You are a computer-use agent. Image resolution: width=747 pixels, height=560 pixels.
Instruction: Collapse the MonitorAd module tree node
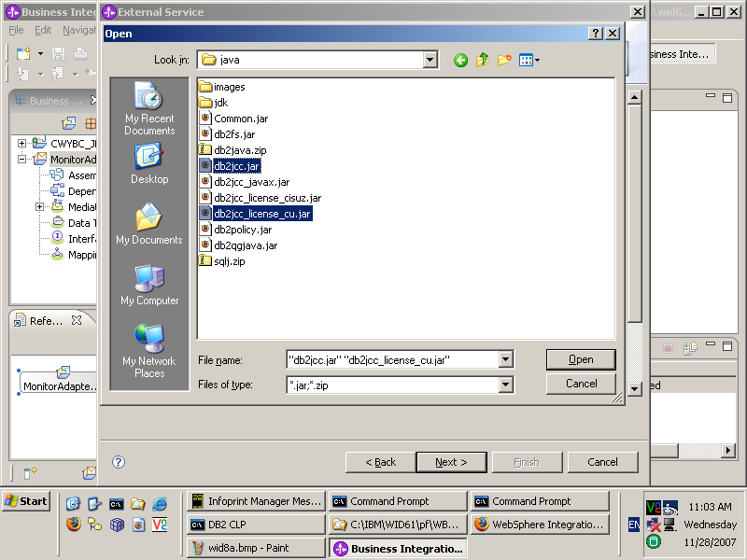click(21, 159)
